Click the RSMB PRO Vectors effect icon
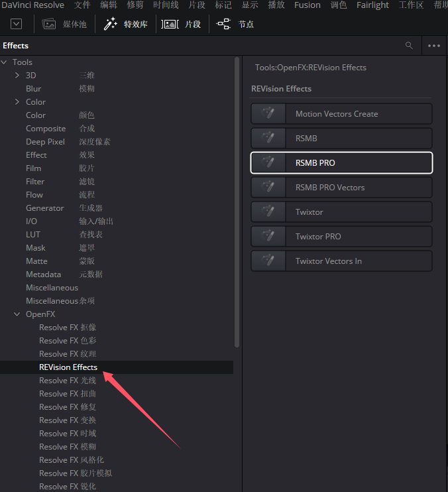448x492 pixels. click(x=268, y=188)
